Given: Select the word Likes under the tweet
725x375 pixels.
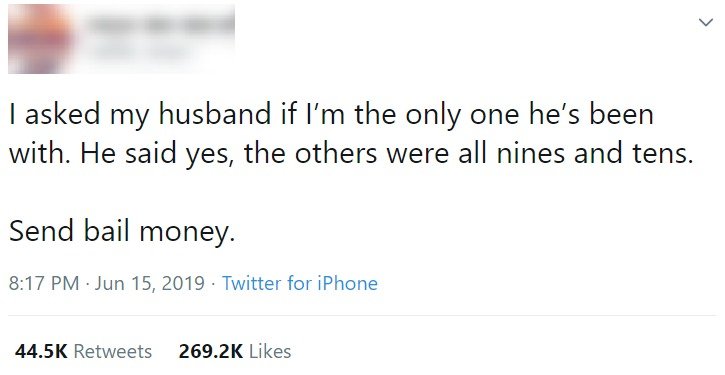Looking at the screenshot, I should click(270, 351).
